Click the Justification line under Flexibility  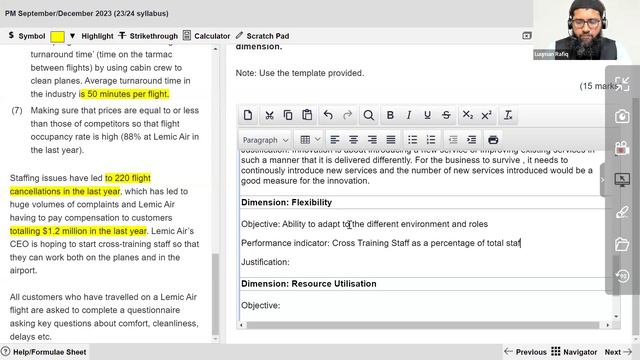(x=265, y=262)
